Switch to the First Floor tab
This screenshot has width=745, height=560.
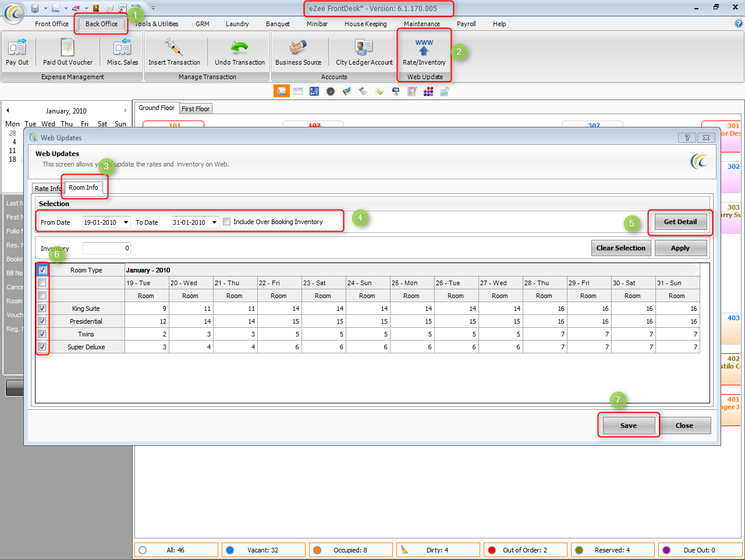pos(196,108)
